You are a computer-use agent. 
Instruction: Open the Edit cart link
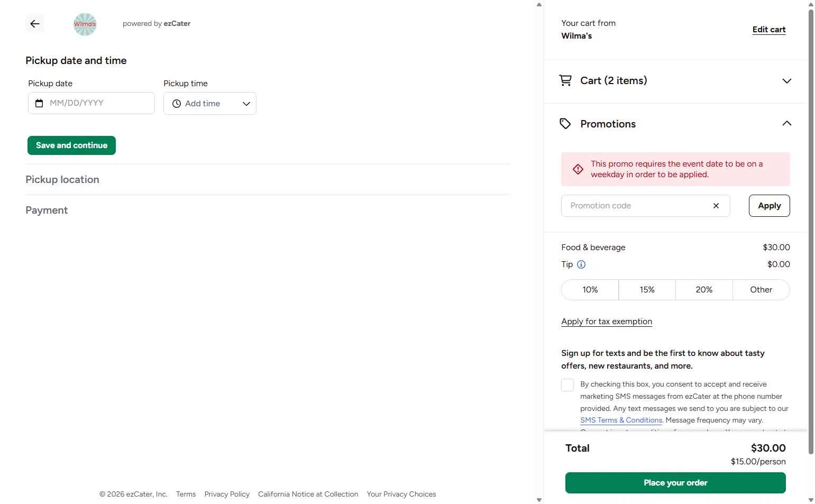[x=769, y=30]
